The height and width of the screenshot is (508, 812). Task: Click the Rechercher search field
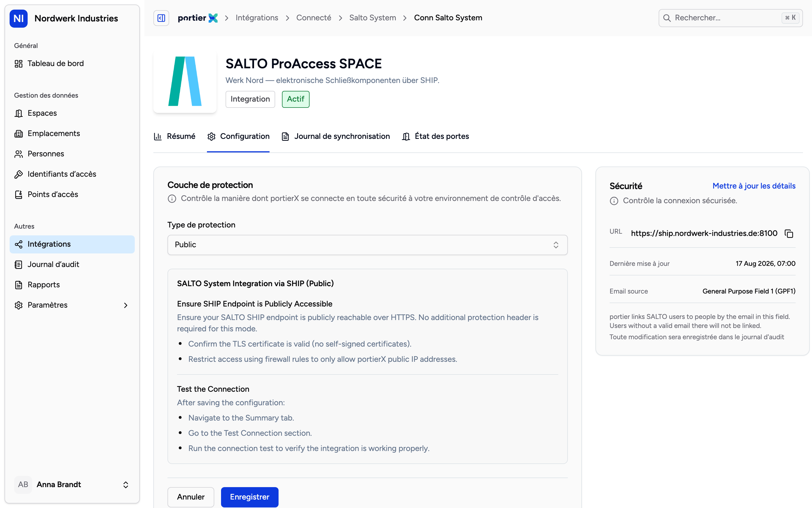point(730,18)
